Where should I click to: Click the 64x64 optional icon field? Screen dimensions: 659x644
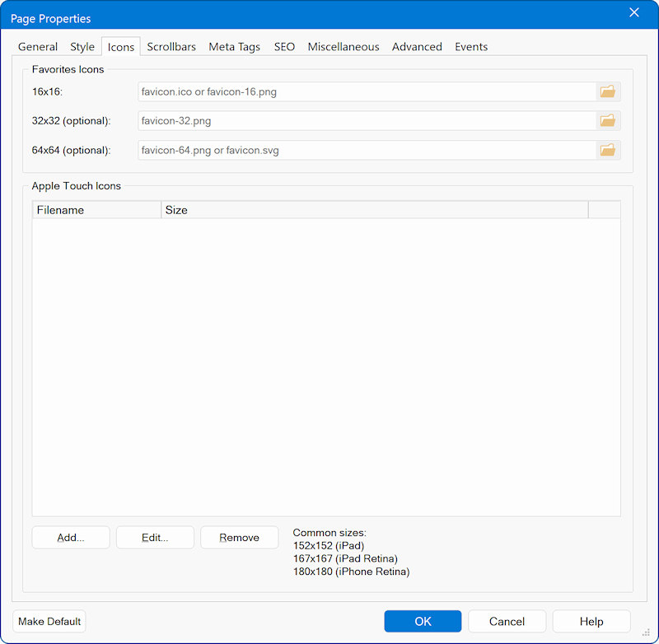(367, 150)
